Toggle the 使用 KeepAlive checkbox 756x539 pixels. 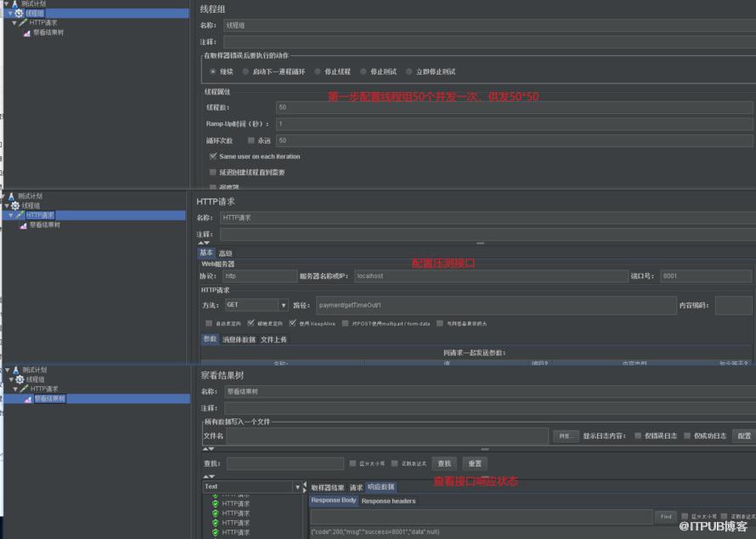[293, 323]
